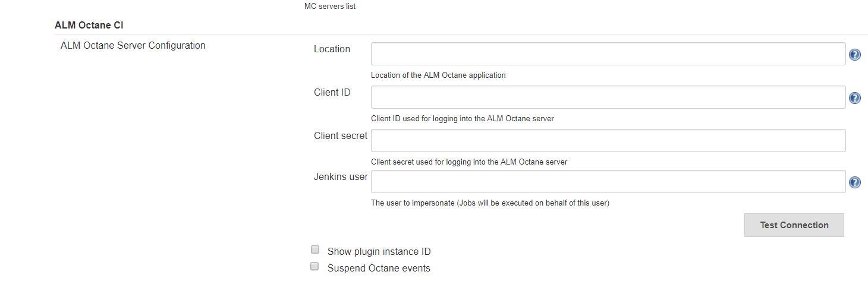Screen dimensions: 868x281
Task: Click the MC servers list text
Action: click(x=329, y=7)
